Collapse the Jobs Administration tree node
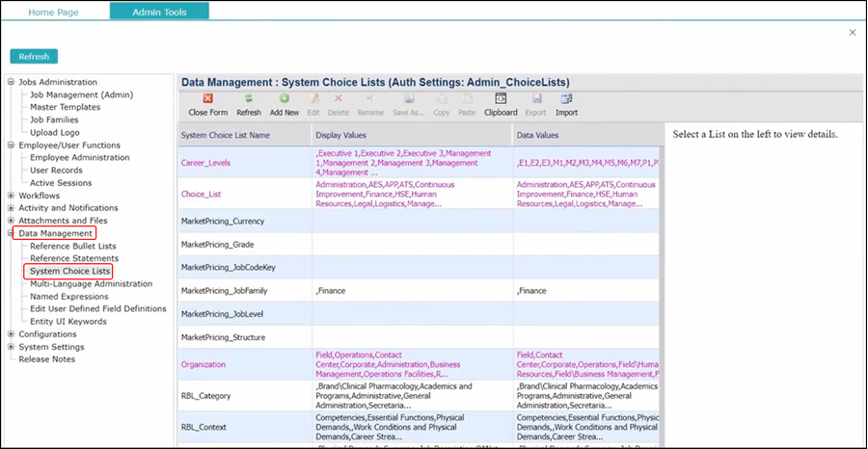868x449 pixels. point(12,82)
